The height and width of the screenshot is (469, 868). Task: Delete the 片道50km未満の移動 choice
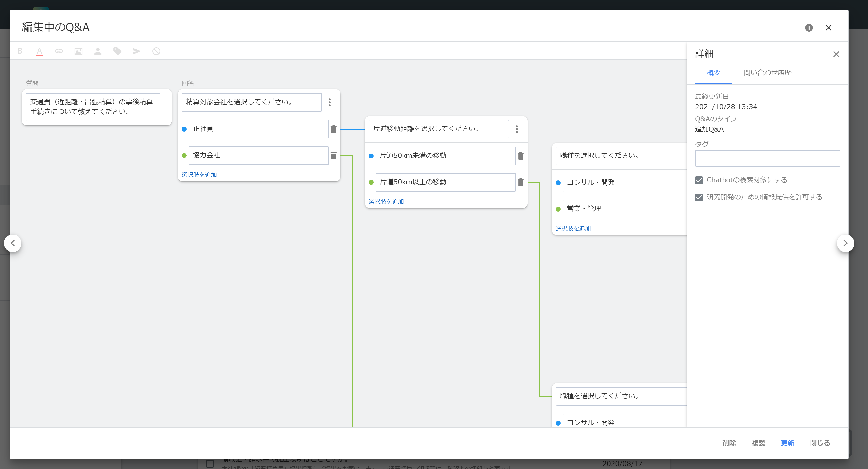coord(521,156)
